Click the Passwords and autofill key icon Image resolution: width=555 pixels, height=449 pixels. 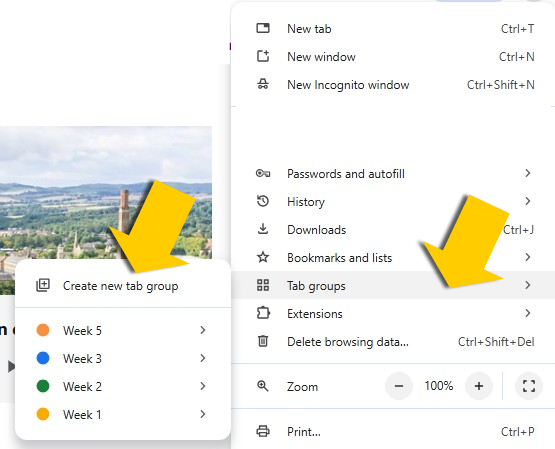[263, 173]
